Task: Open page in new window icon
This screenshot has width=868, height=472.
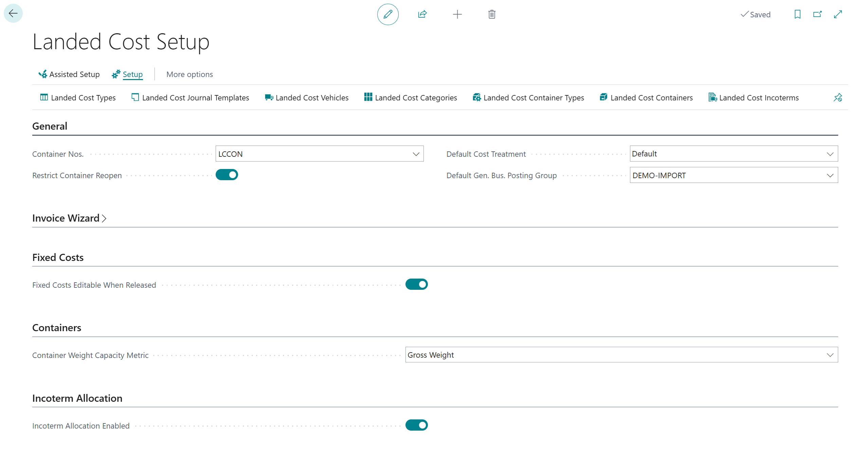Action: (817, 14)
